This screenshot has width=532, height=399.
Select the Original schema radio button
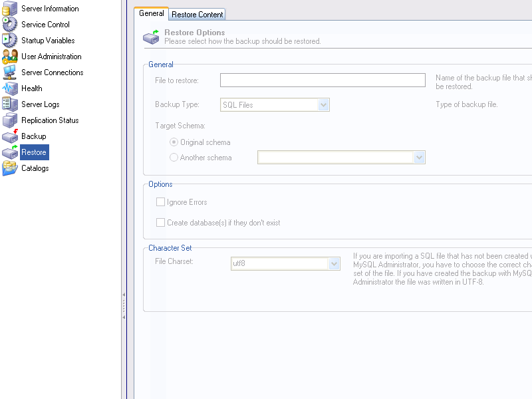coord(174,142)
